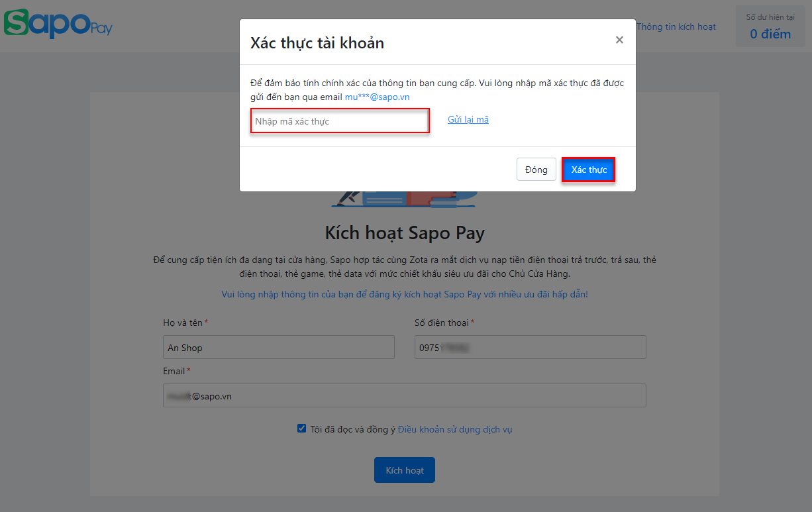Click the Kích hoạt Sapo Pay heading
The width and height of the screenshot is (812, 512).
tap(405, 233)
